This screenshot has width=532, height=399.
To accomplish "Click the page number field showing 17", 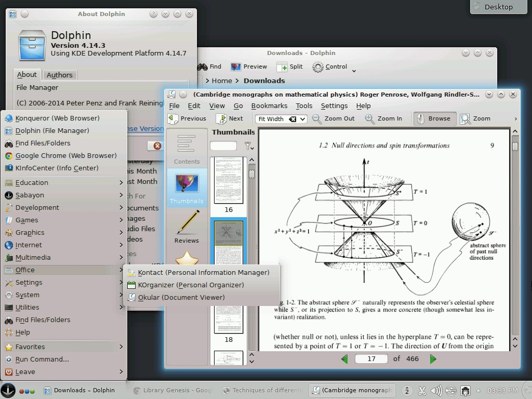I will [x=371, y=359].
